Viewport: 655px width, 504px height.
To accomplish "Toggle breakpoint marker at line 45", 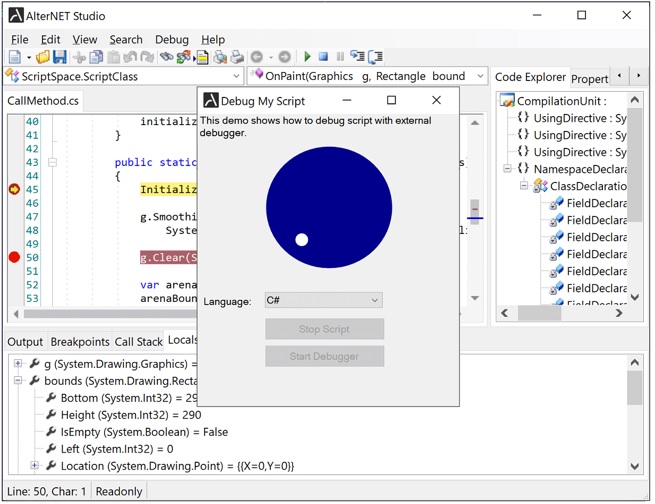I will pyautogui.click(x=14, y=190).
